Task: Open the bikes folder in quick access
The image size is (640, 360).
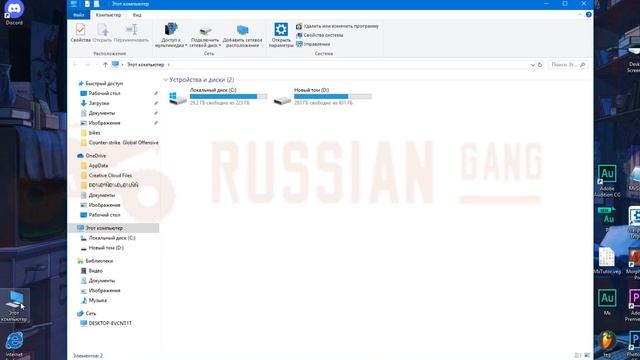Action: (94, 133)
